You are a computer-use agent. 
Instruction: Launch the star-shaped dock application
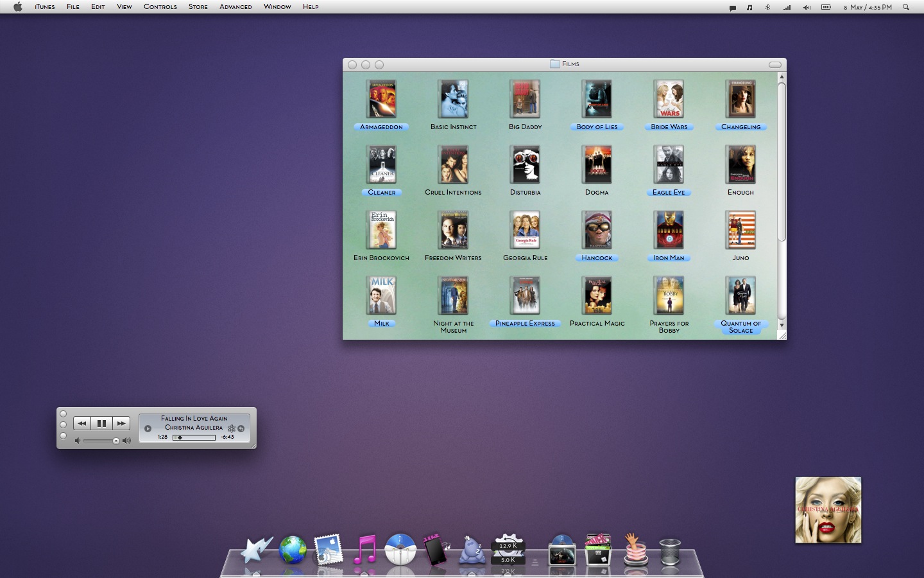click(257, 550)
